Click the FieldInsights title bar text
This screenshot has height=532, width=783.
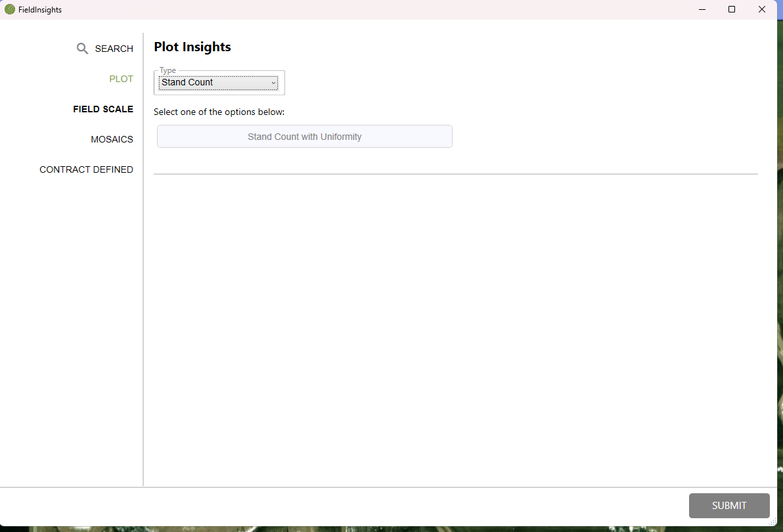(x=40, y=10)
